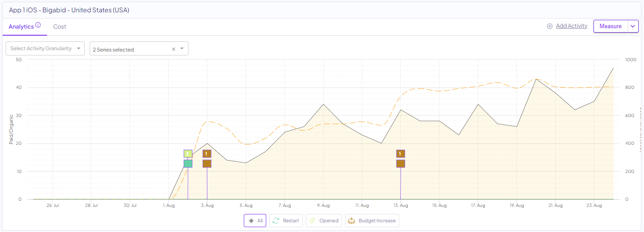The height and width of the screenshot is (232, 644).
Task: Toggle the Restart activity filter label
Action: click(x=291, y=221)
